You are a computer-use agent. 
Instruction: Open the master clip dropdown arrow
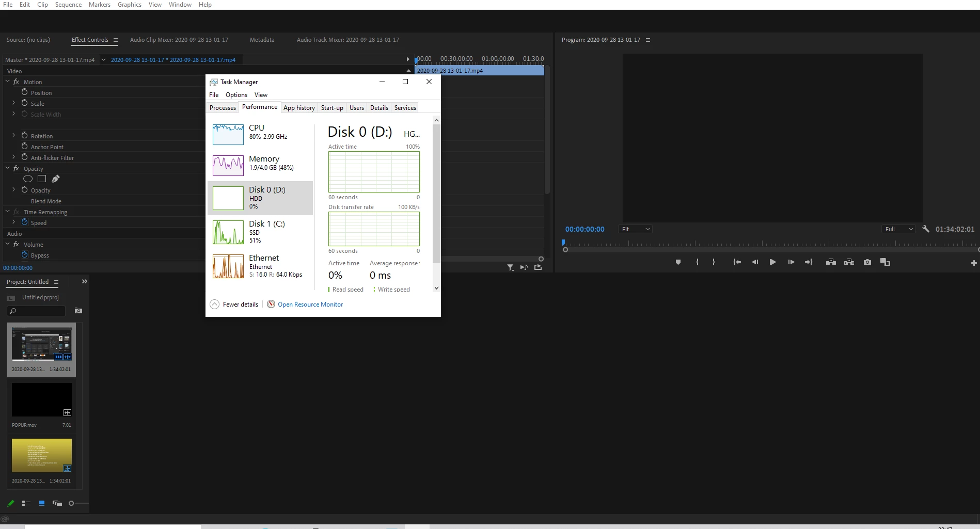[x=103, y=60]
